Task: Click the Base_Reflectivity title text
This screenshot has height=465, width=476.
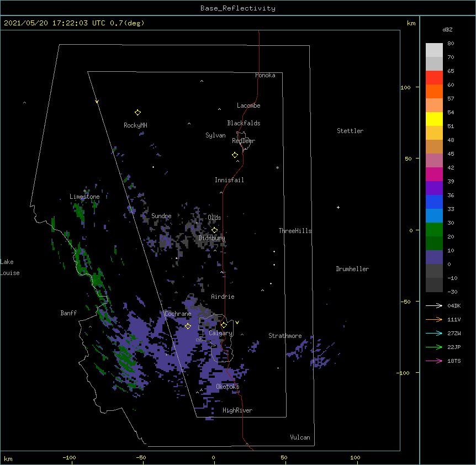Action: pyautogui.click(x=238, y=8)
